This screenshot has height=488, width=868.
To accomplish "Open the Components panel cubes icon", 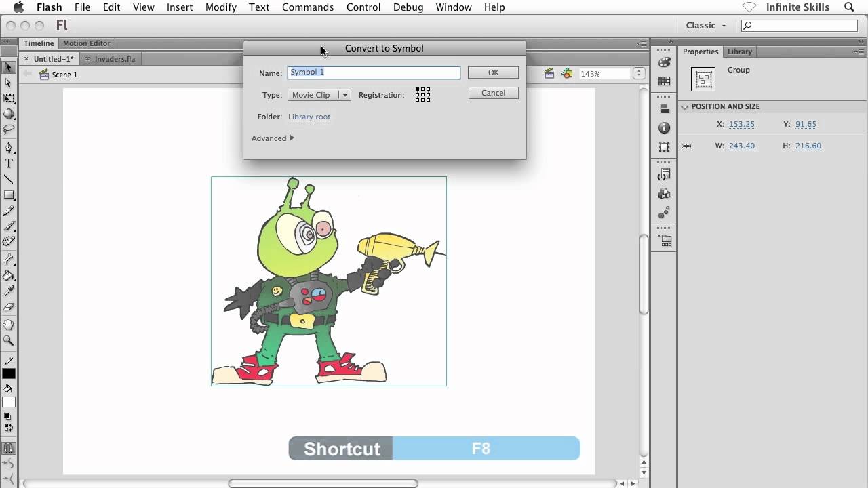I will [x=665, y=194].
